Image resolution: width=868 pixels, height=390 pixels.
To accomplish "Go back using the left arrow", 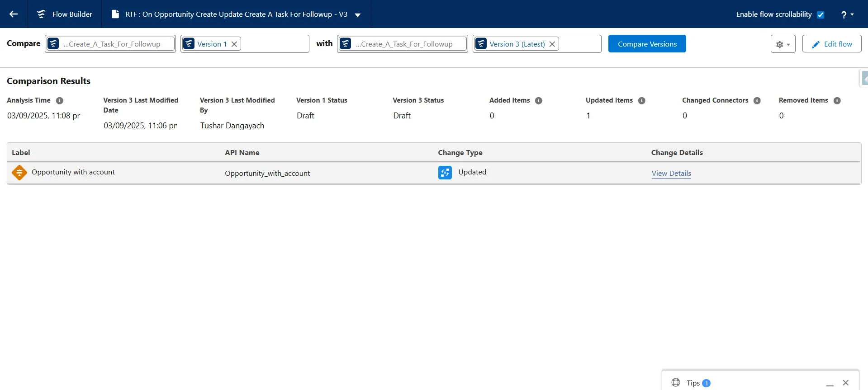I will [14, 14].
